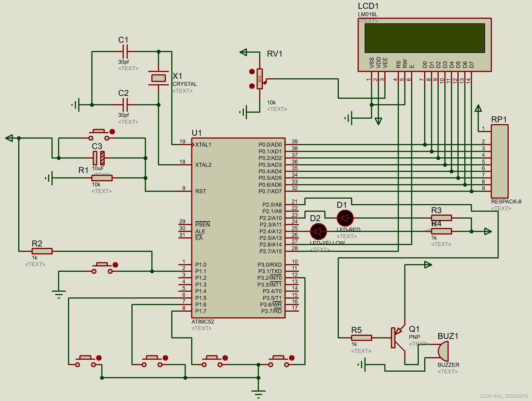The width and height of the screenshot is (532, 401).
Task: Click the 'AT89C52' part label
Action: click(x=203, y=322)
